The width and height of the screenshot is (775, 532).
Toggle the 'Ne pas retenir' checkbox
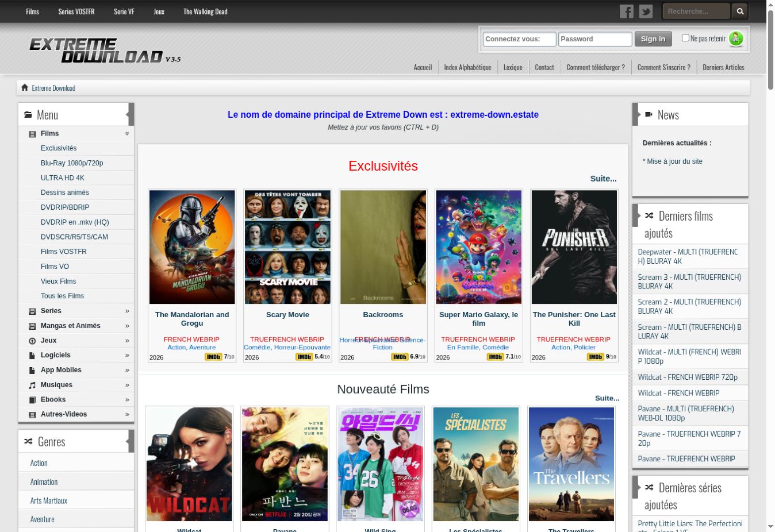pos(685,38)
